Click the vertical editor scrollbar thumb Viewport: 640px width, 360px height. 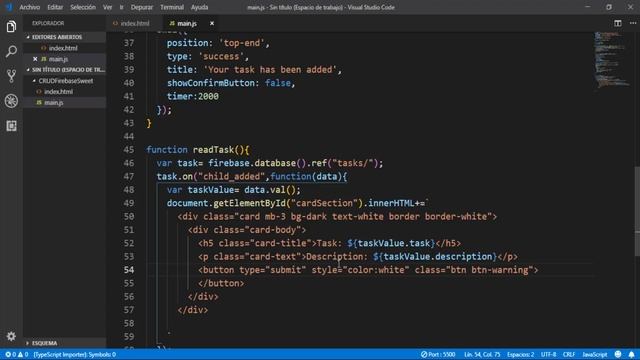637,211
